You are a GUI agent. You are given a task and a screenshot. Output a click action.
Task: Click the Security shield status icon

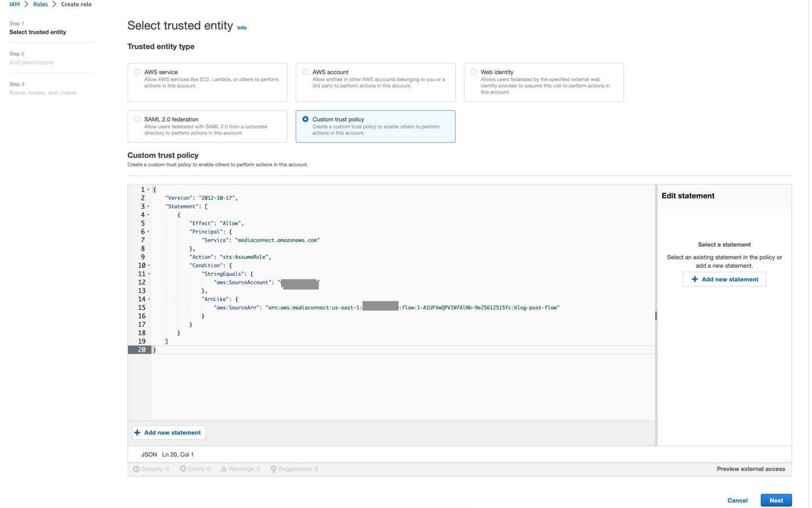coord(136,469)
